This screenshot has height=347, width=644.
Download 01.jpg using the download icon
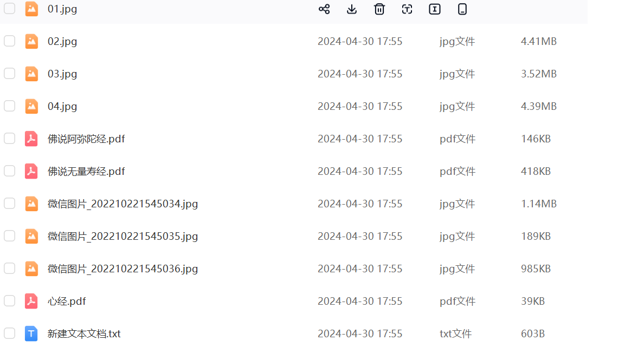pos(352,9)
